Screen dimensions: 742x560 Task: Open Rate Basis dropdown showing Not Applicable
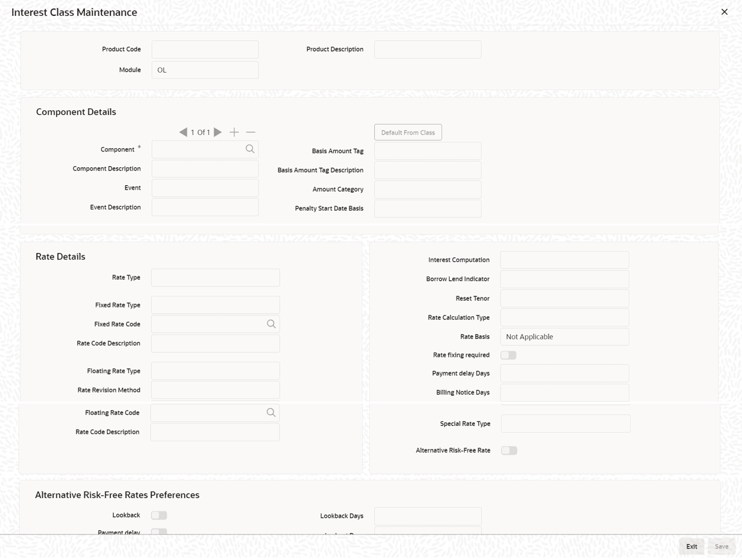564,337
